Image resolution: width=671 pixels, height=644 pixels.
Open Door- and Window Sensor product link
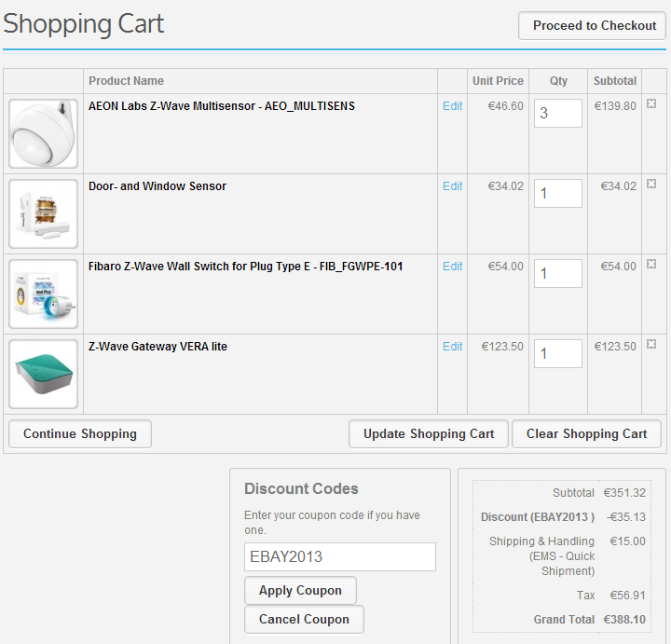[x=157, y=186]
